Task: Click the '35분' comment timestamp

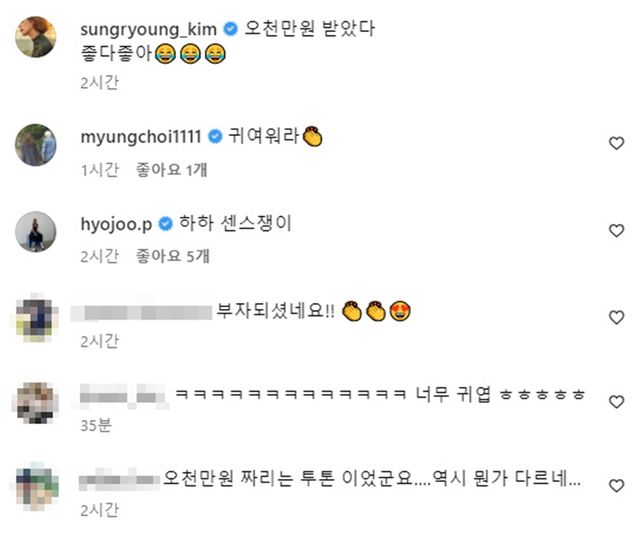Action: (x=95, y=425)
